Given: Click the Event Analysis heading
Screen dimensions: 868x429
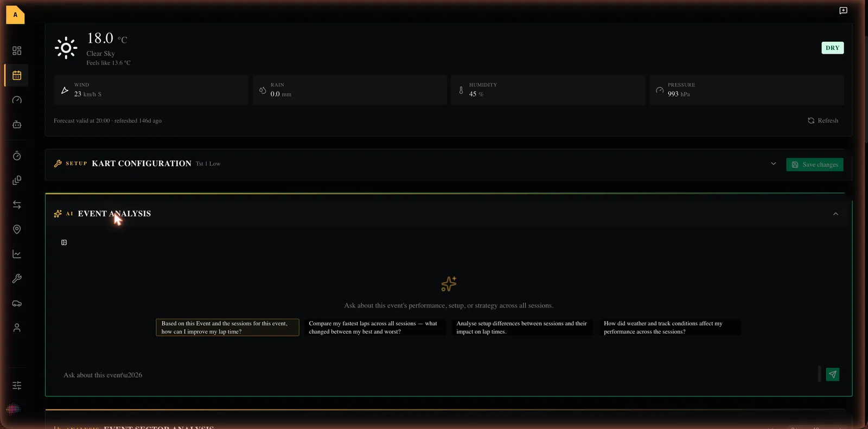Looking at the screenshot, I should pos(114,214).
